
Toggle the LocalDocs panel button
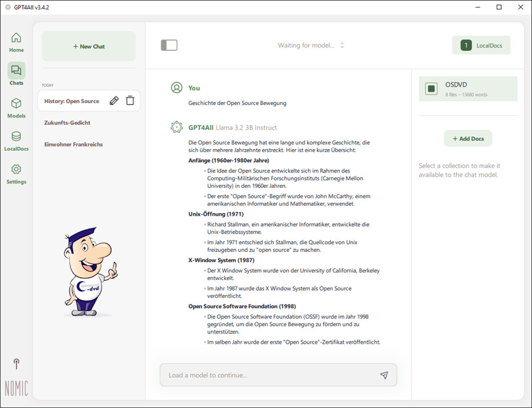click(481, 45)
